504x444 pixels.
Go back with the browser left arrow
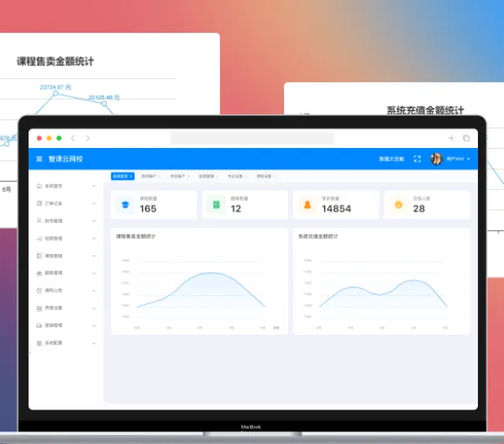click(x=73, y=139)
